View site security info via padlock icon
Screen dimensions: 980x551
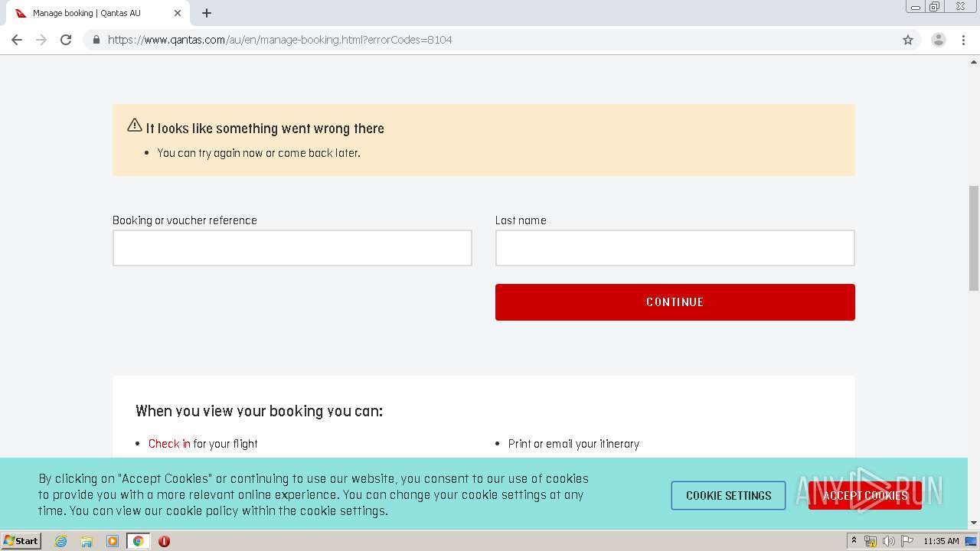[96, 40]
